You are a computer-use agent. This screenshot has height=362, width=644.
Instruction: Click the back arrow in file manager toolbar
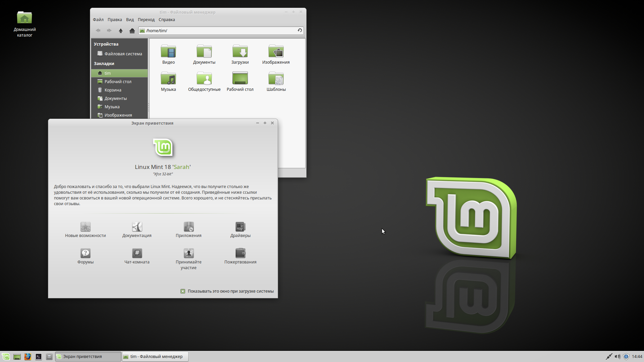(98, 31)
